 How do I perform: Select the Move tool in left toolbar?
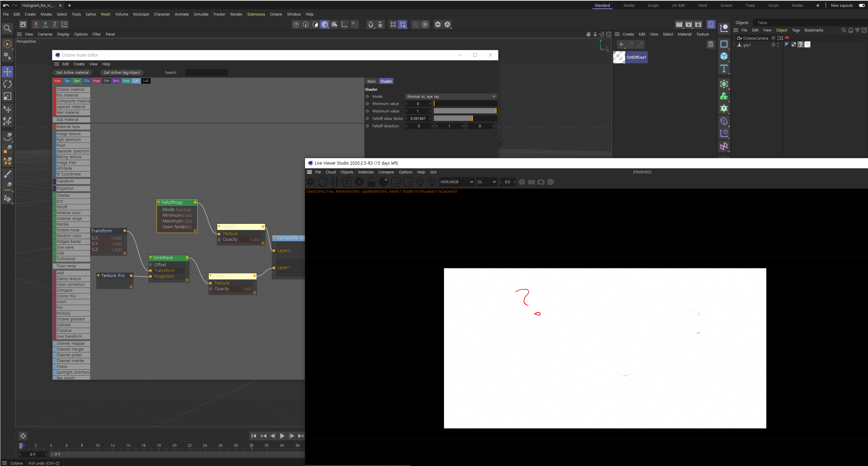pyautogui.click(x=7, y=72)
